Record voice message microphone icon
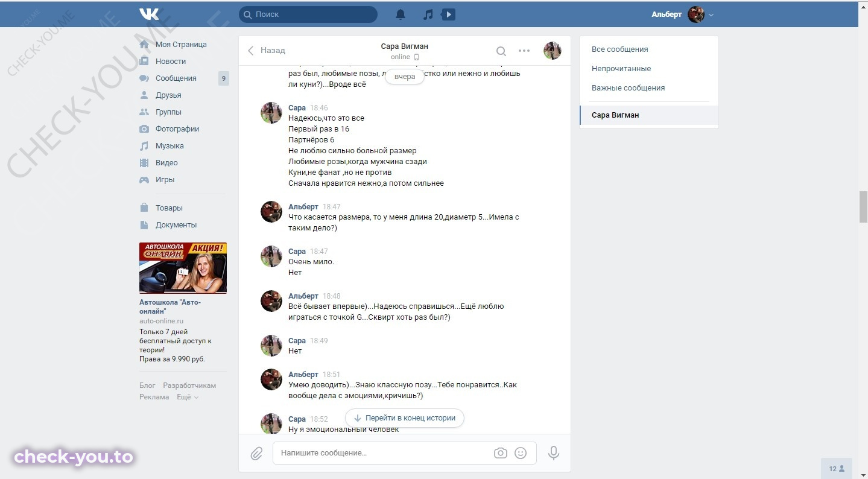Screen dimensions: 868x479 coord(554,453)
